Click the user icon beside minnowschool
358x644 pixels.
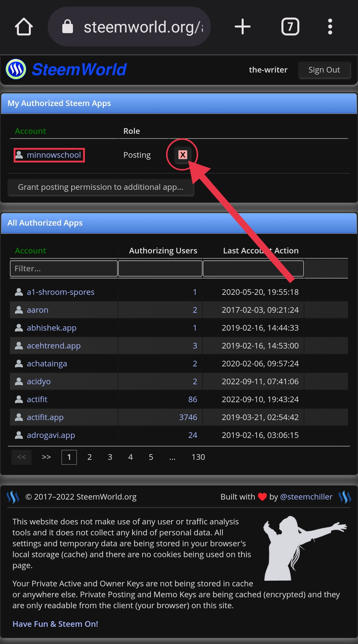(x=19, y=155)
